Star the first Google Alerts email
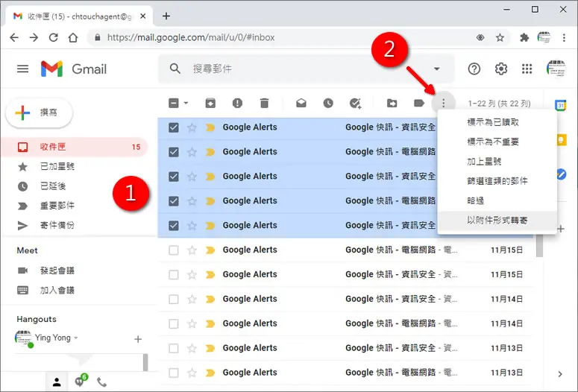The image size is (578, 392). coord(192,127)
